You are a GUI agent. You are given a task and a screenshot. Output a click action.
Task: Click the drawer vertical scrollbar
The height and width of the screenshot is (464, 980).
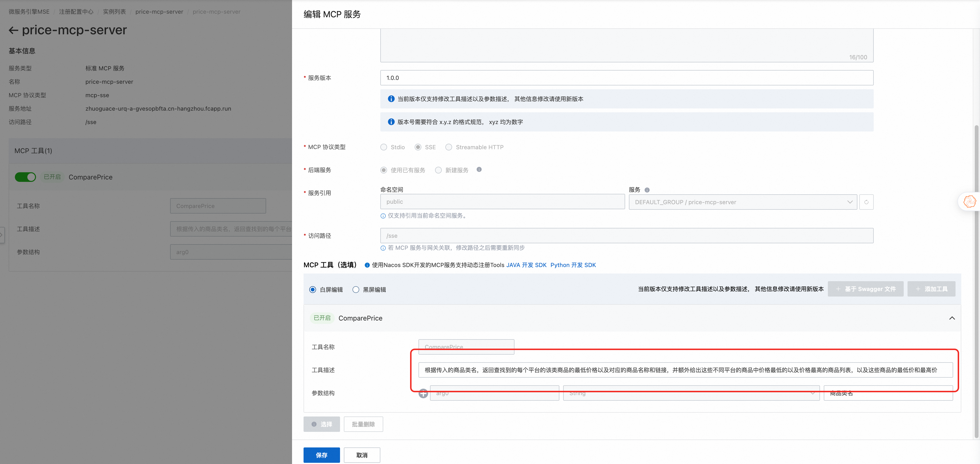pyautogui.click(x=976, y=281)
